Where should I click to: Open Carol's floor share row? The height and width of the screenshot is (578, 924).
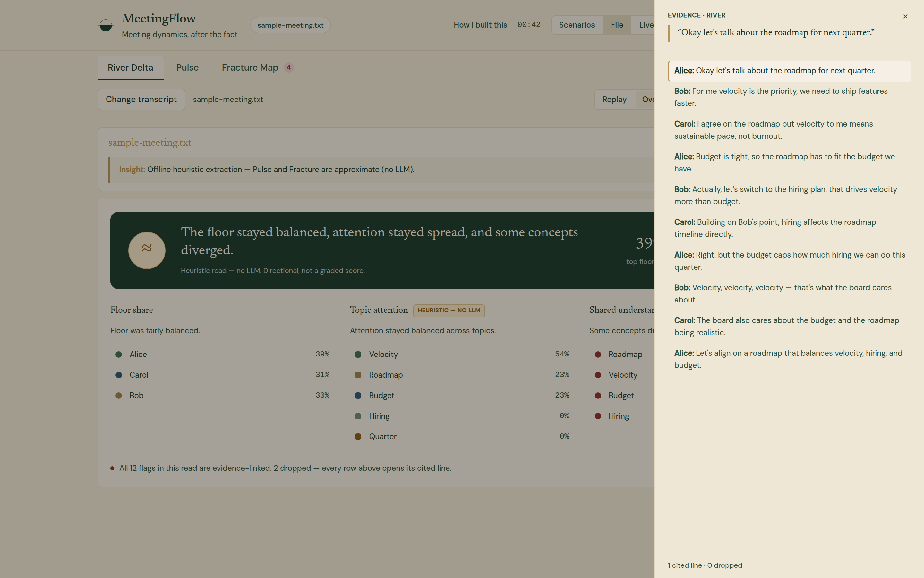(x=222, y=375)
